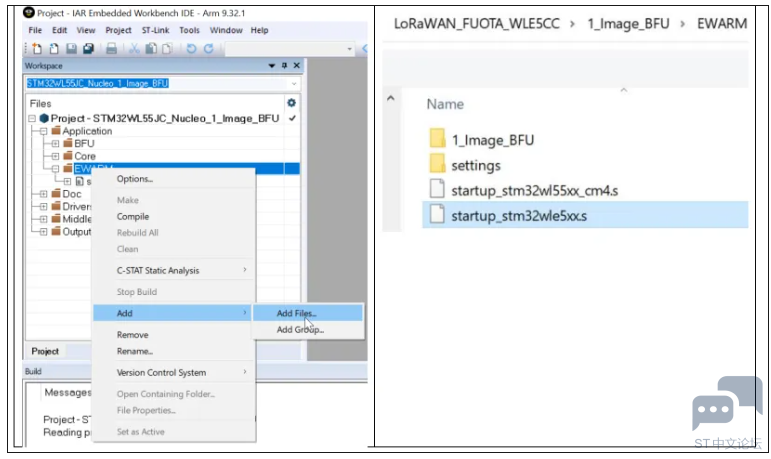The width and height of the screenshot is (771, 459).
Task: Switch to the Project tab at bottom
Action: tap(45, 351)
